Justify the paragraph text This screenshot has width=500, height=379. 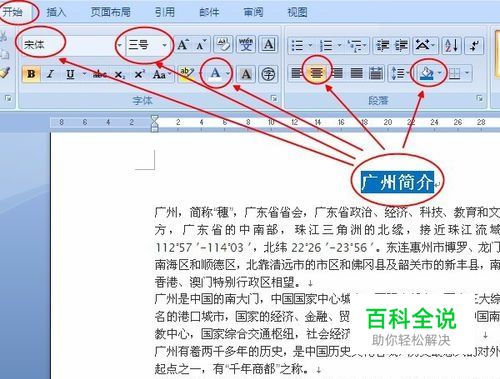pyautogui.click(x=356, y=73)
